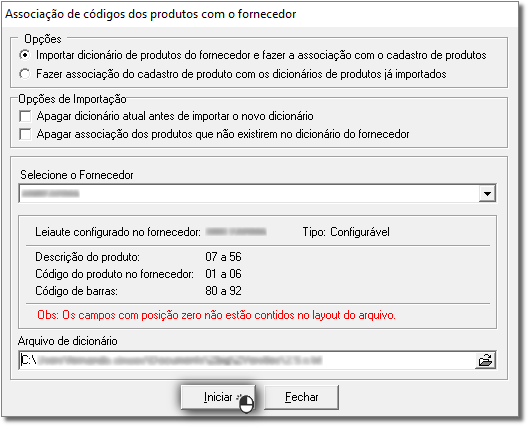Image resolution: width=528 pixels, height=429 pixels.
Task: Click the Fechar button
Action: [x=301, y=397]
